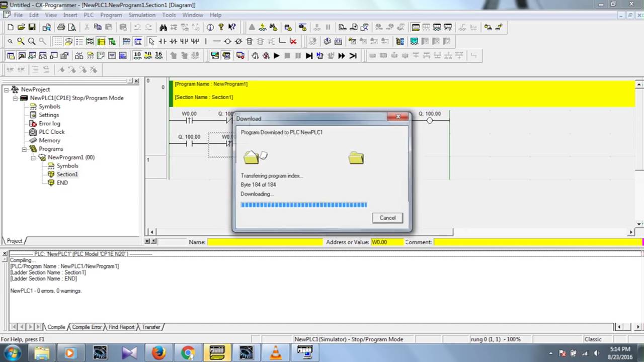
Task: Select Section1 in the project tree
Action: [x=67, y=174]
